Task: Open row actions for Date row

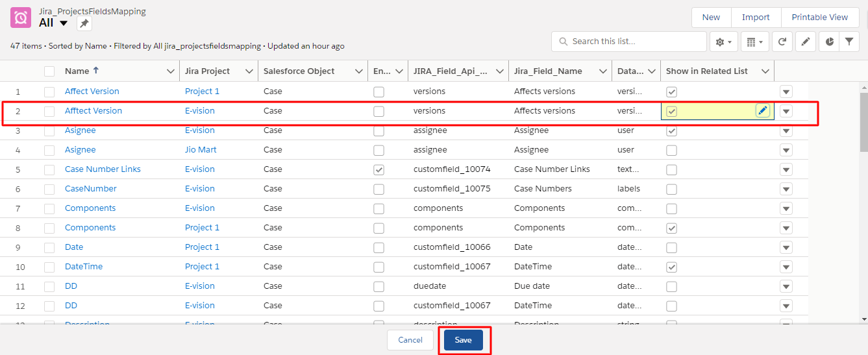Action: [786, 247]
